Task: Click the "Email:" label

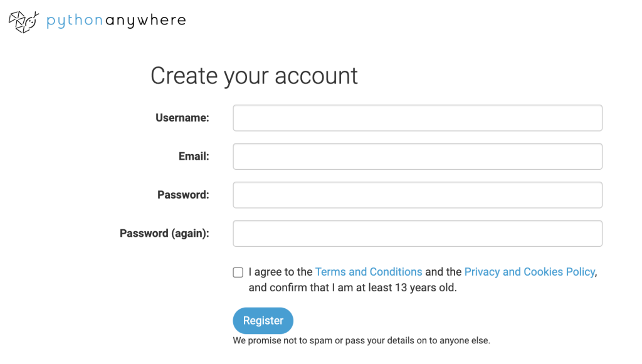Action: coord(194,157)
